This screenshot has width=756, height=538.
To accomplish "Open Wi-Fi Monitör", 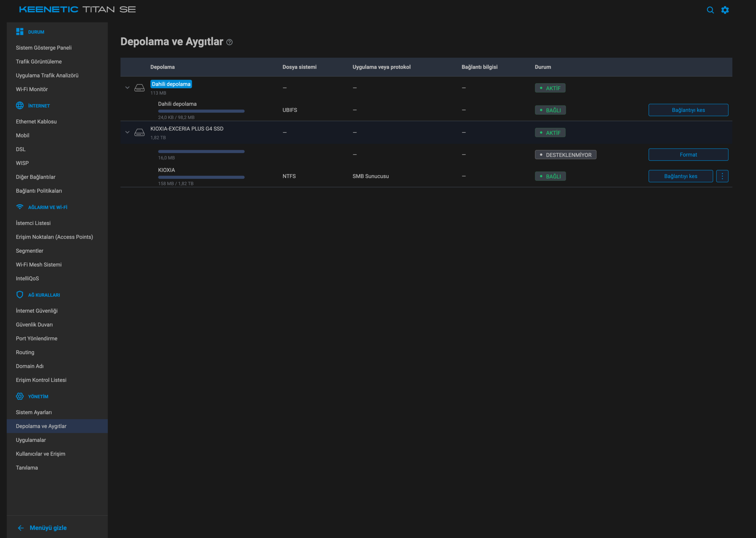I will coord(32,90).
